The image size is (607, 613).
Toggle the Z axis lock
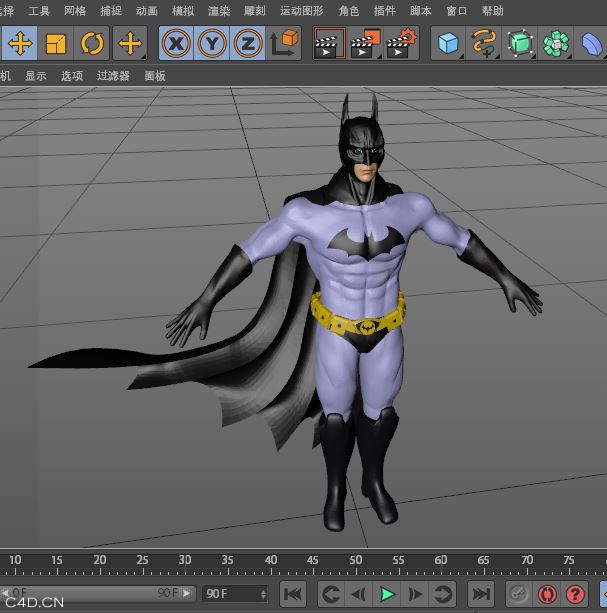click(x=248, y=43)
